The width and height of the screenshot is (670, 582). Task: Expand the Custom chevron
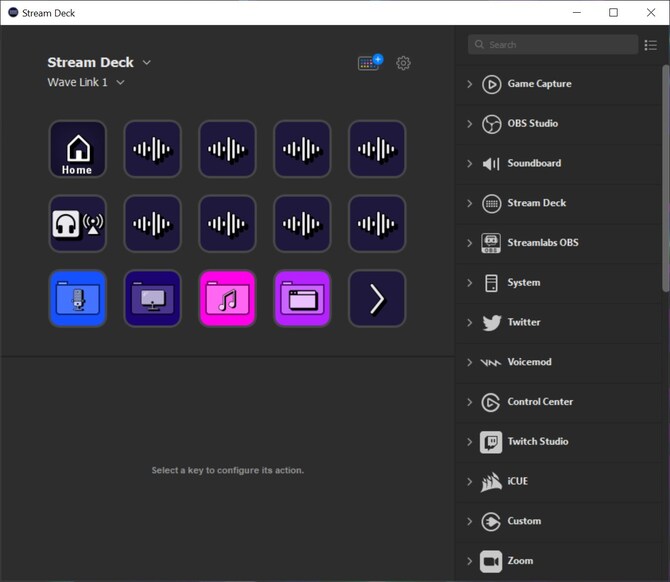point(470,521)
